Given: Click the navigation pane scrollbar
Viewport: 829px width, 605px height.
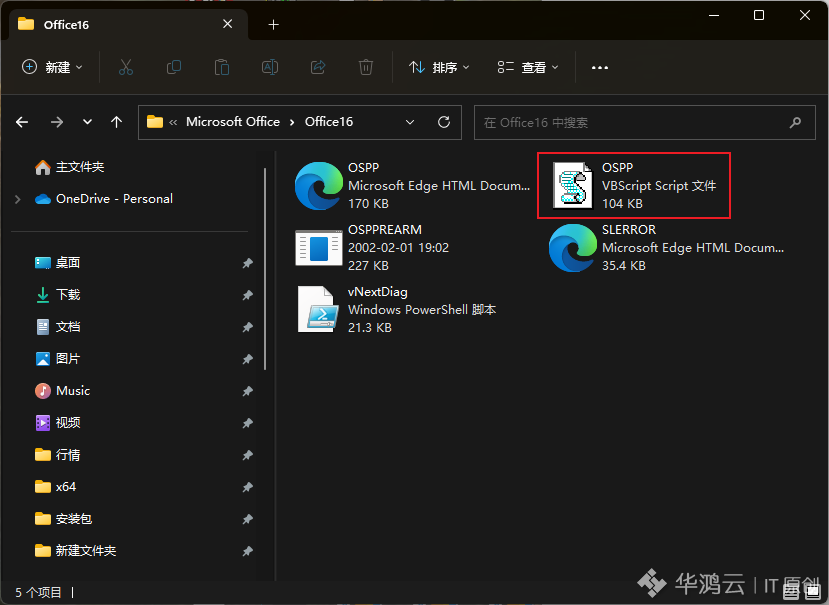Looking at the screenshot, I should 265,269.
